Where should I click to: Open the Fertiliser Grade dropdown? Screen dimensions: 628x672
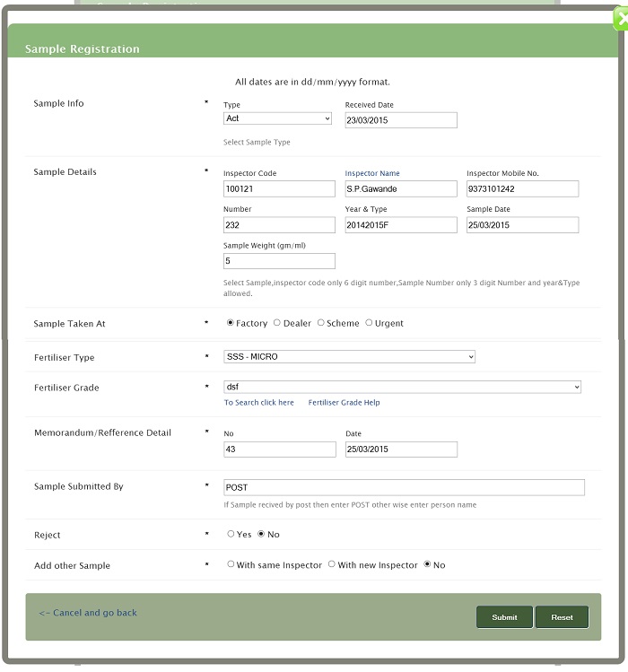[402, 388]
